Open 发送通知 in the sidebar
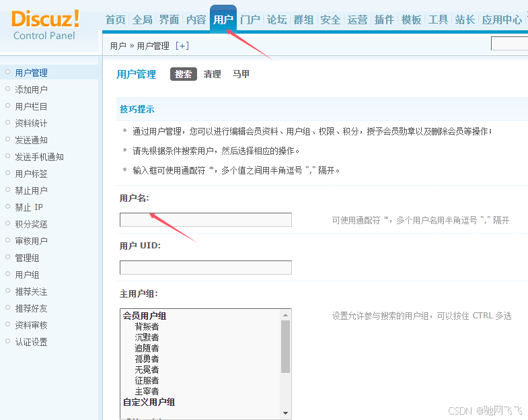This screenshot has width=528, height=420. [32, 140]
